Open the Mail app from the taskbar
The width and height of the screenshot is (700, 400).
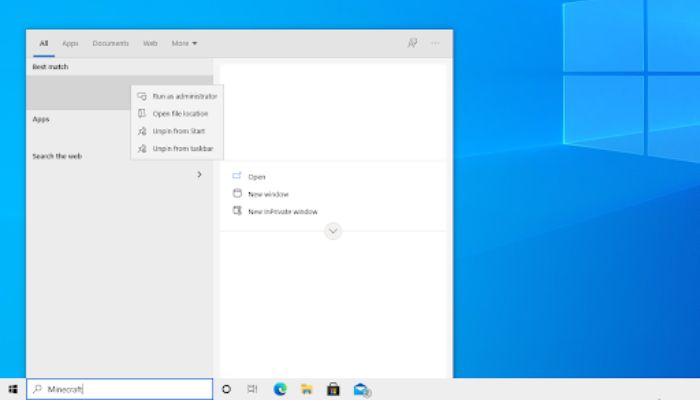(x=361, y=390)
